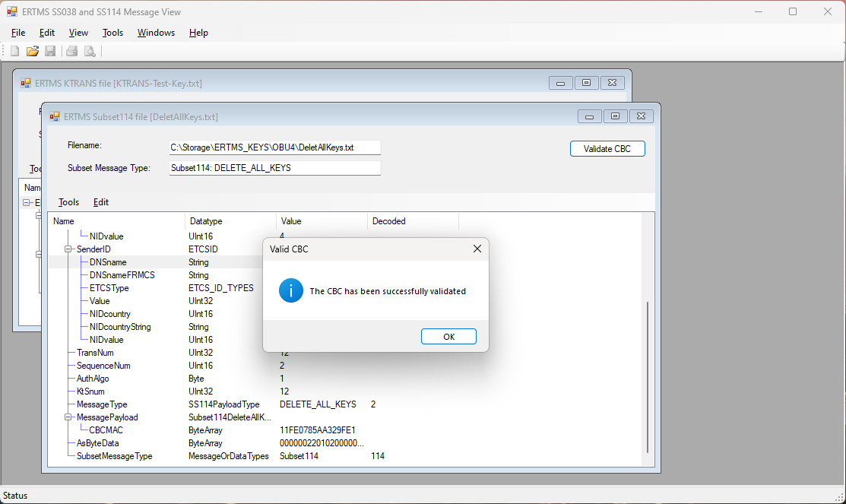Open the File menu

18,33
